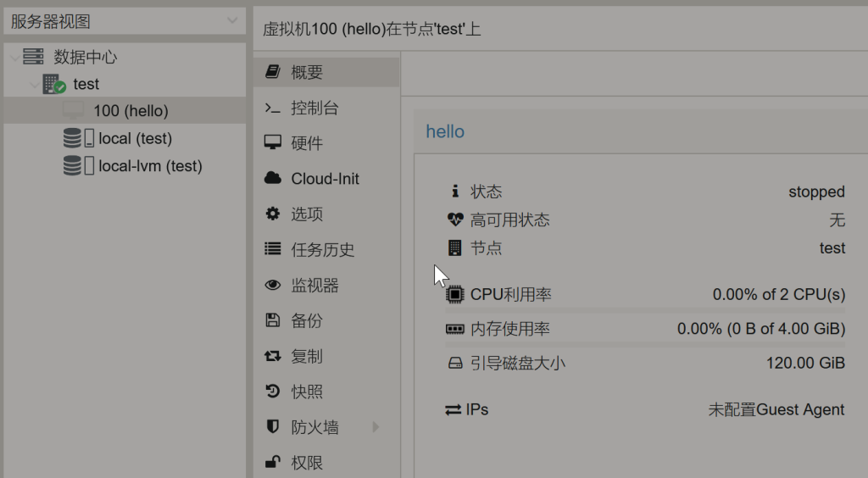
Task: Select local (test) storage entry
Action: (135, 138)
